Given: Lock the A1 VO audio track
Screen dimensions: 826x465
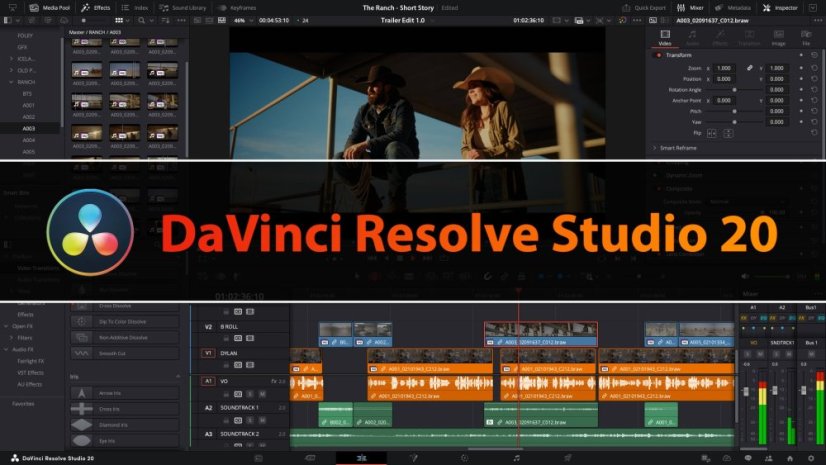Looking at the screenshot, I should 226,394.
